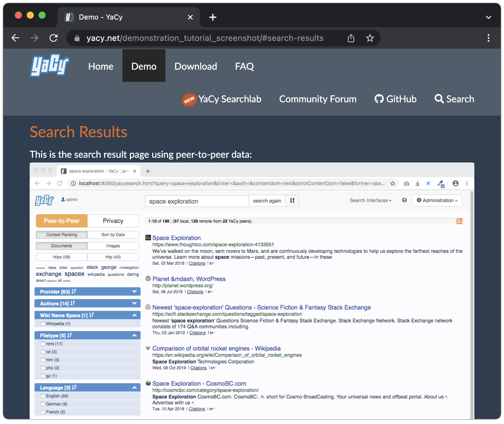Check the English (90) language checkbox
Image resolution: width=504 pixels, height=424 pixels.
click(43, 396)
